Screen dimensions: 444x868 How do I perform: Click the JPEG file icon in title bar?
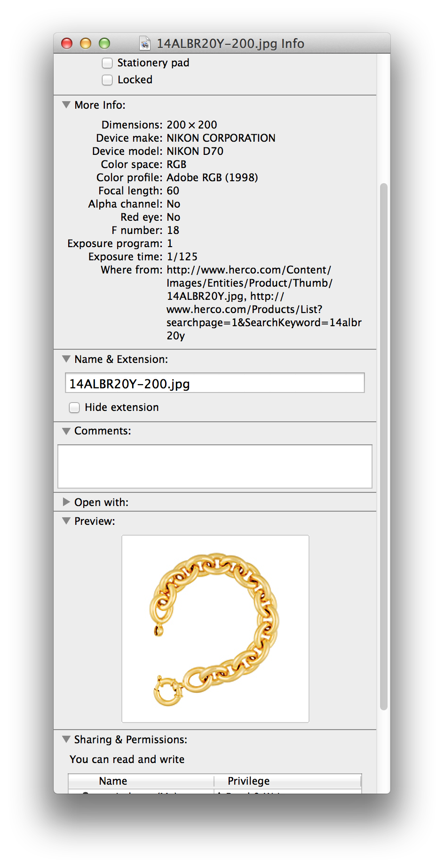tap(145, 43)
